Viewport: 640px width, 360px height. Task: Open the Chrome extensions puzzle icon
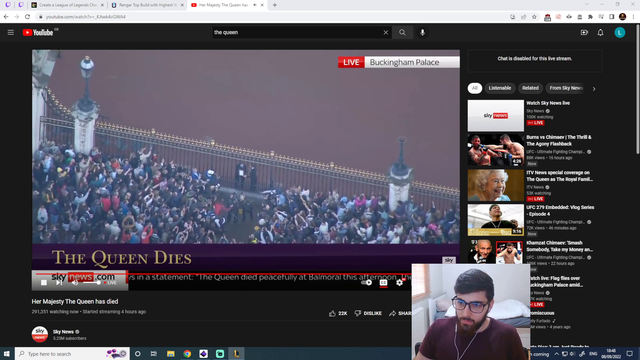pyautogui.click(x=590, y=17)
